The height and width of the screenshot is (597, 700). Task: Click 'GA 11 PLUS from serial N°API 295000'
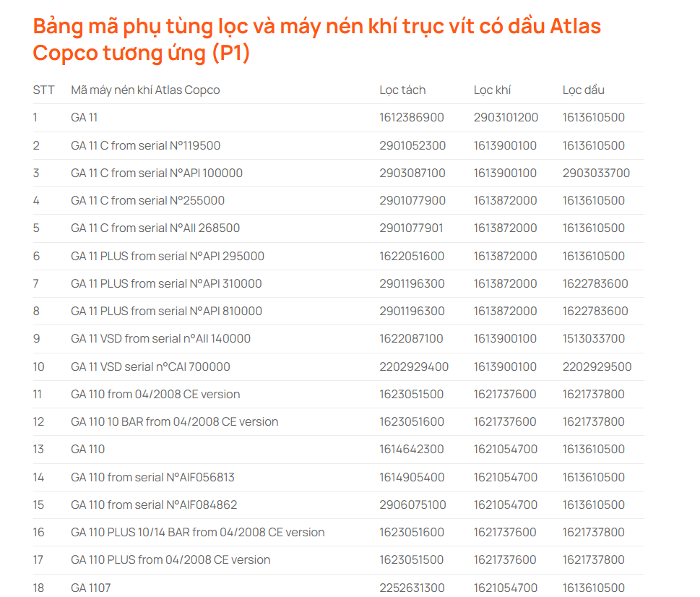tap(168, 257)
